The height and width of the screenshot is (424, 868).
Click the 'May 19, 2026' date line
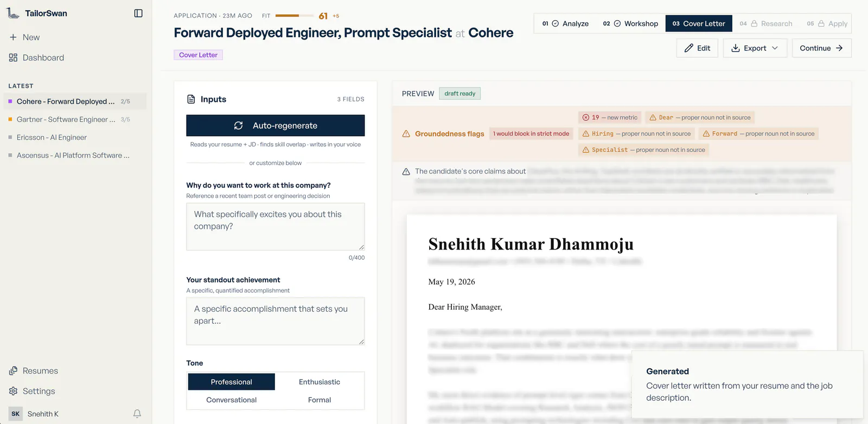pos(452,282)
